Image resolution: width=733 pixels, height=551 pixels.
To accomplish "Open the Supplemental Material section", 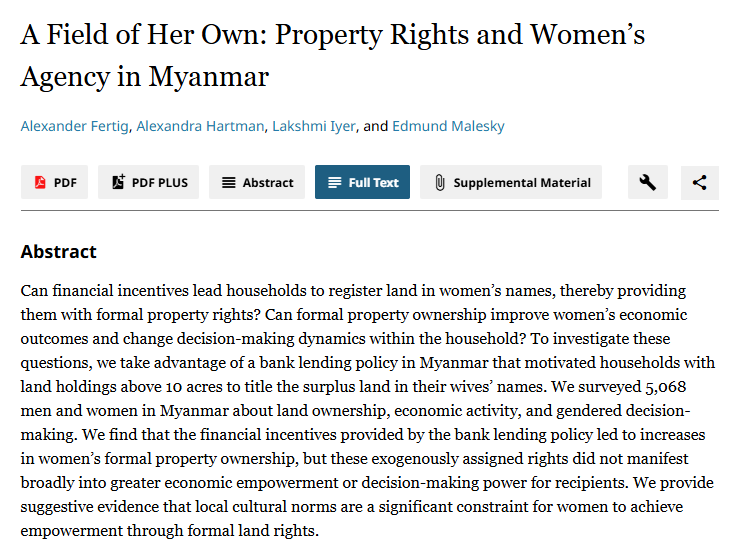I will (x=511, y=182).
